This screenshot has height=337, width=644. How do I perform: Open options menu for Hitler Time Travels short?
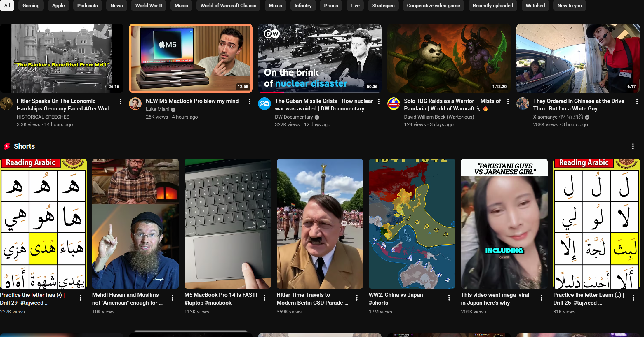click(357, 298)
